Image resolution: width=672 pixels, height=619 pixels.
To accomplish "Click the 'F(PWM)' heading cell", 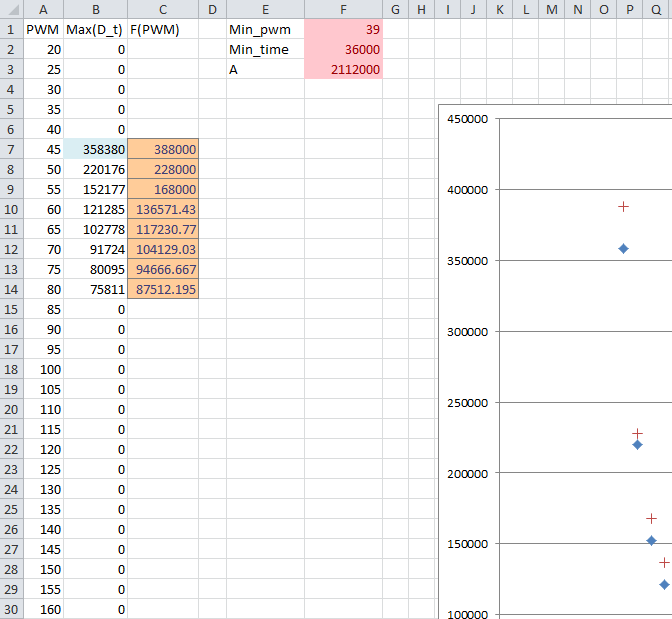I will [163, 29].
